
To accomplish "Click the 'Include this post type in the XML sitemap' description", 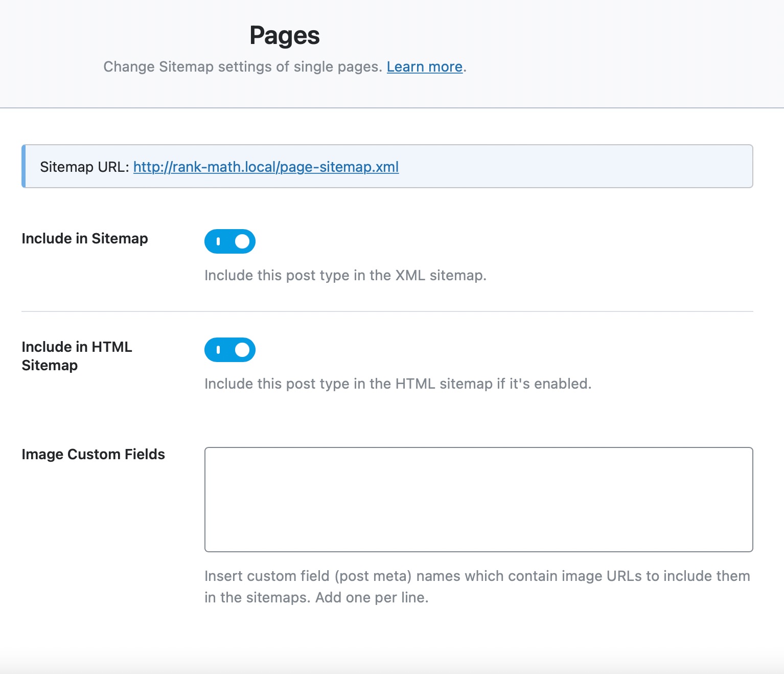I will pyautogui.click(x=345, y=276).
